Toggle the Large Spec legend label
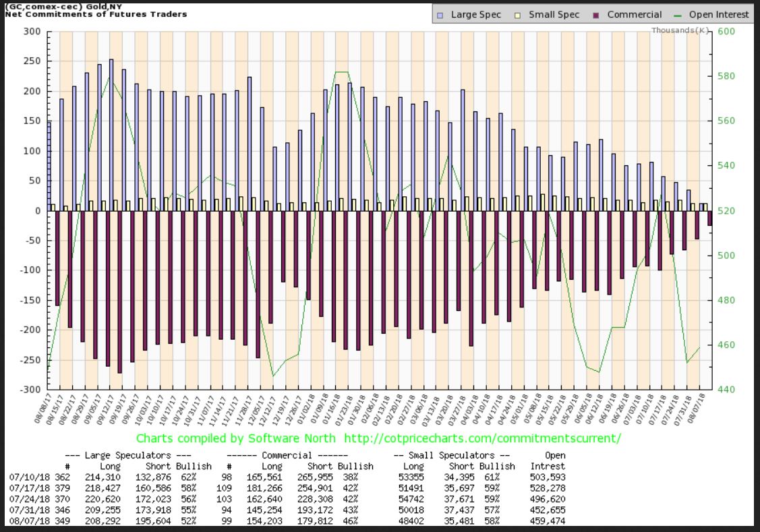 coord(476,14)
